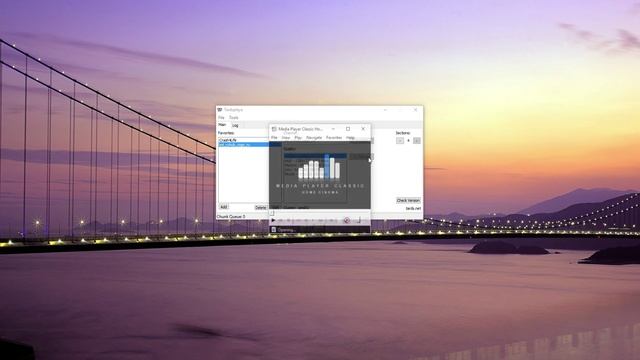Select the highlighted favorites list entry
This screenshot has height=360, width=640.
[243, 144]
